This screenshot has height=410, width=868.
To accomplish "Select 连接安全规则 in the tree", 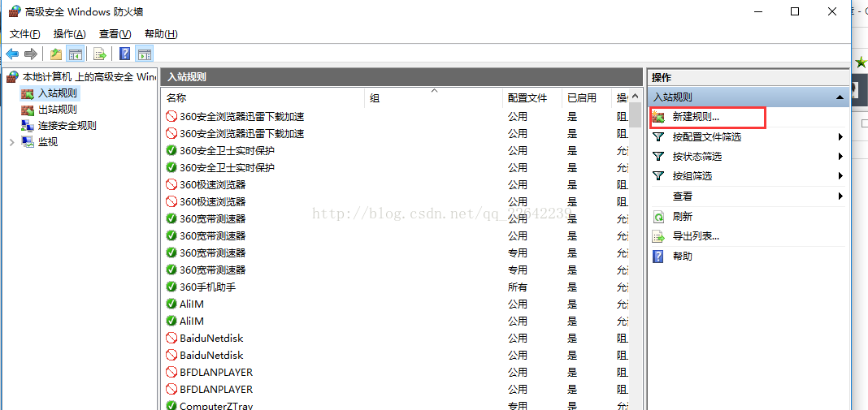I will point(67,126).
